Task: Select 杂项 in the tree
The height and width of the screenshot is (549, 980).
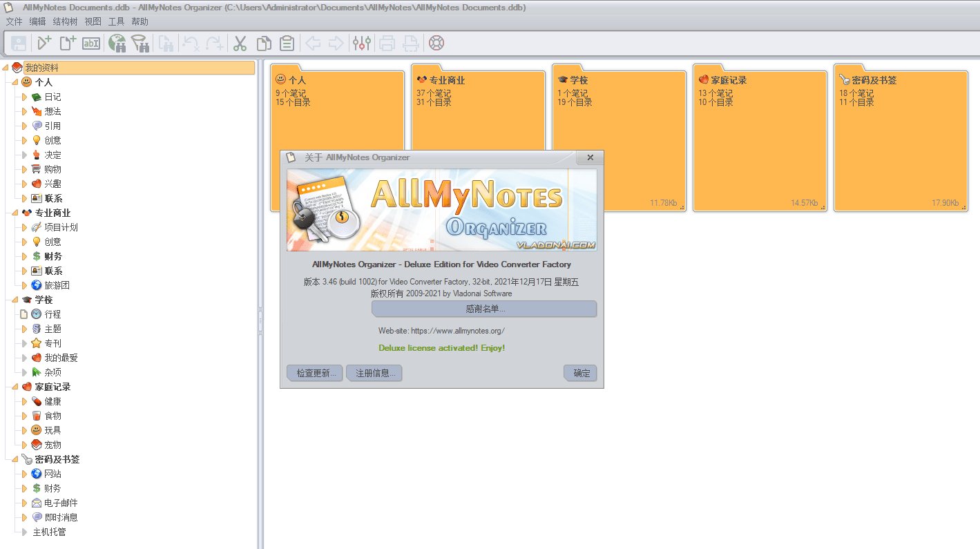Action: 52,372
